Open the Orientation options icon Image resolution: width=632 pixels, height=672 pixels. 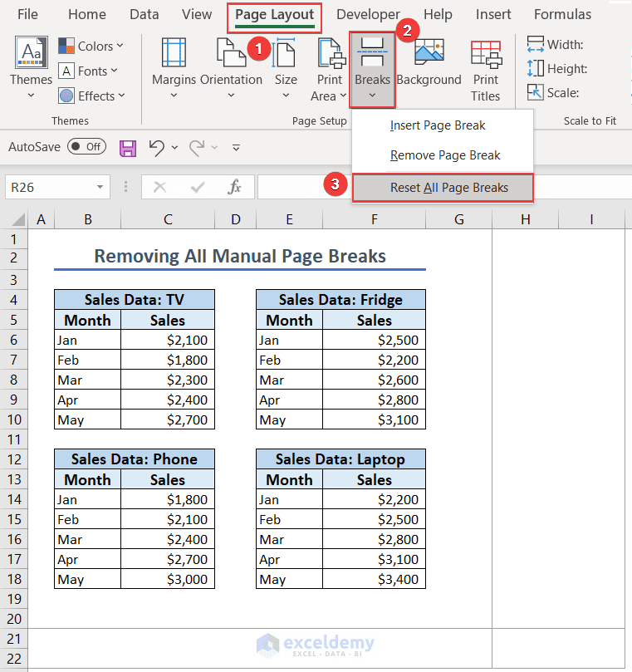point(231,52)
